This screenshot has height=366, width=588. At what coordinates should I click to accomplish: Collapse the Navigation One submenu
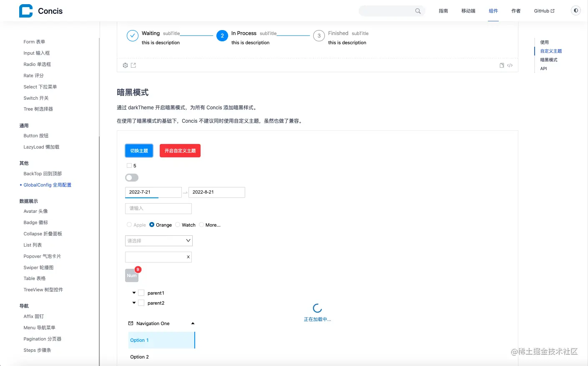pyautogui.click(x=193, y=323)
